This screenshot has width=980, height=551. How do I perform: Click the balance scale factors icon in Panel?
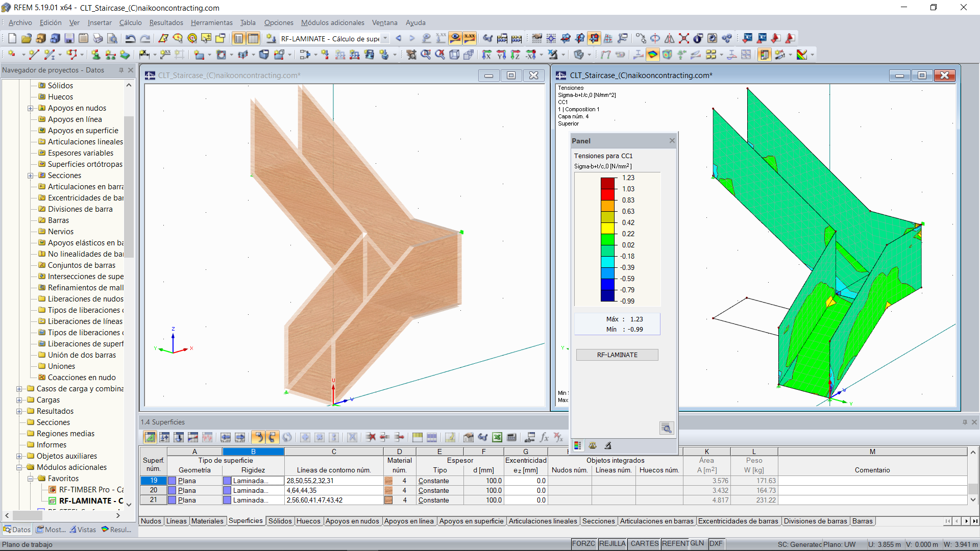tap(593, 445)
